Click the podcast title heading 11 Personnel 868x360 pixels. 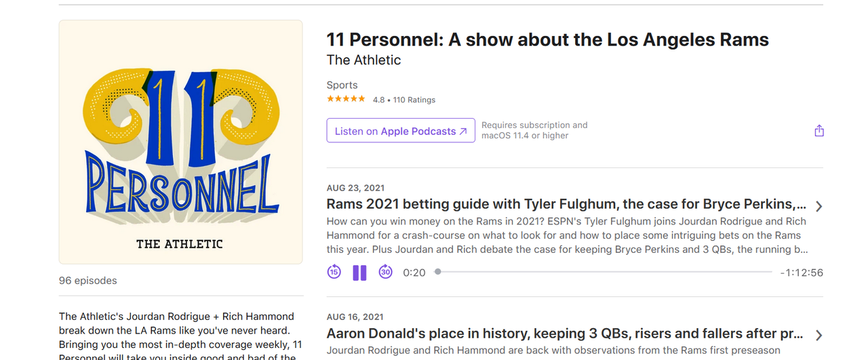click(x=547, y=39)
